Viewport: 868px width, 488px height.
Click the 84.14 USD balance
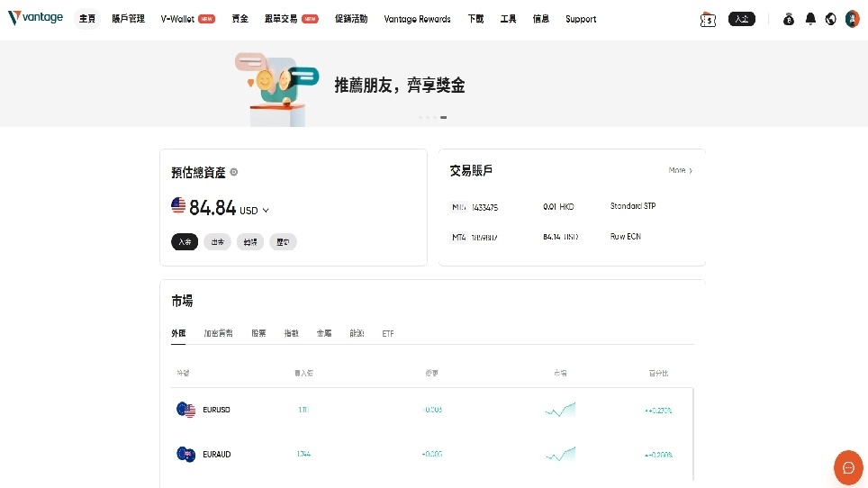(x=561, y=237)
